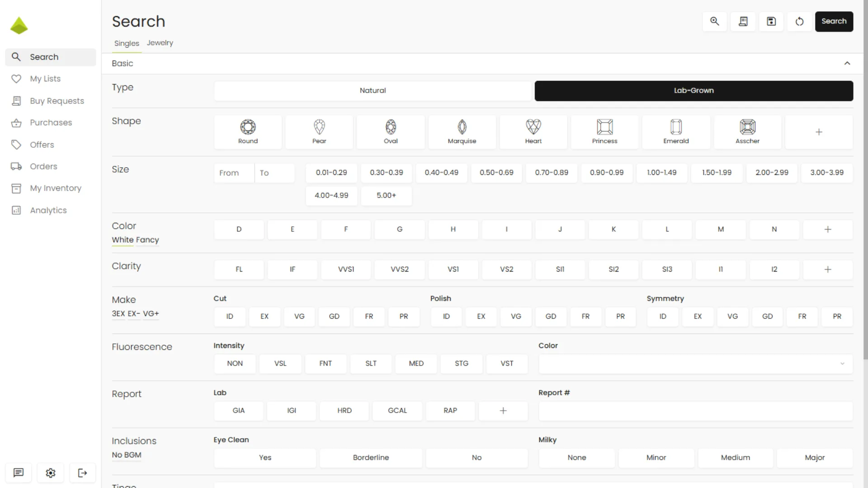This screenshot has height=488, width=868.
Task: Pick the Asscher shape icon
Action: tap(747, 131)
